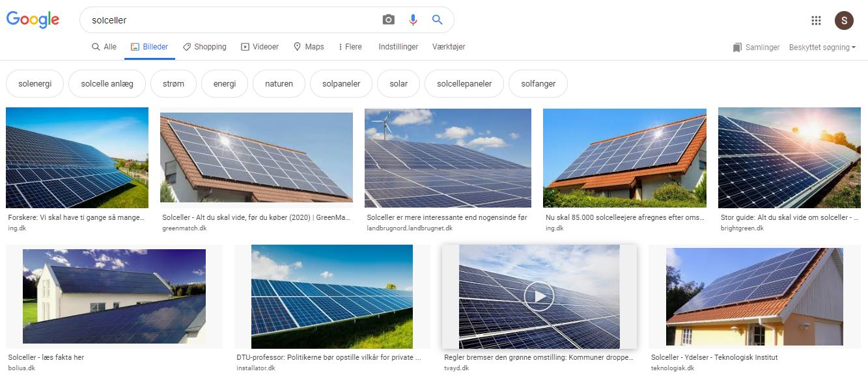Click the bolius.dk source text

21,368
